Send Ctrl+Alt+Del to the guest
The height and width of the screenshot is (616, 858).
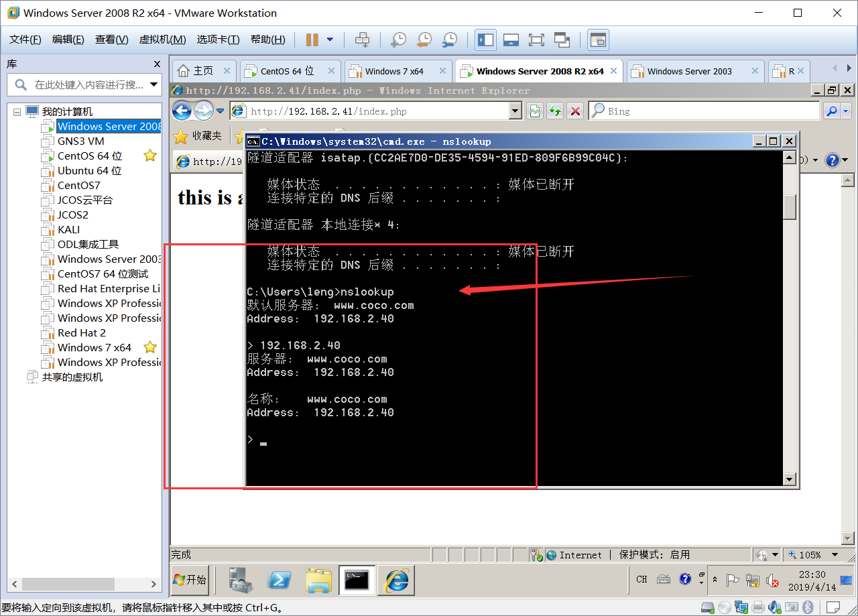pos(362,40)
